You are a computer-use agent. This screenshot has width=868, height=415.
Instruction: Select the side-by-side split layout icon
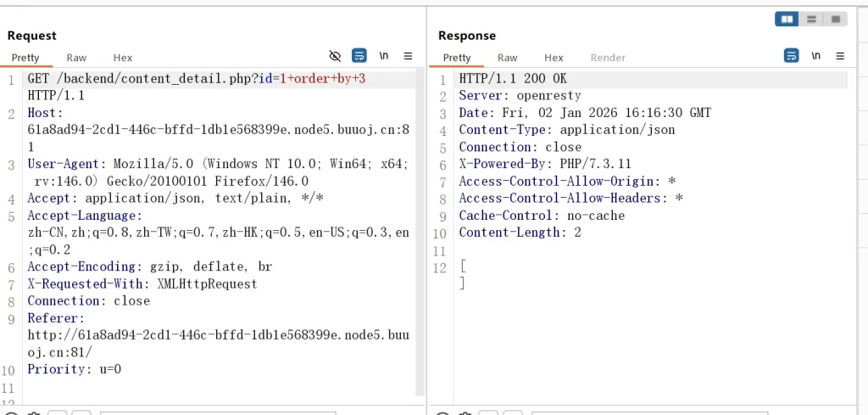click(787, 19)
